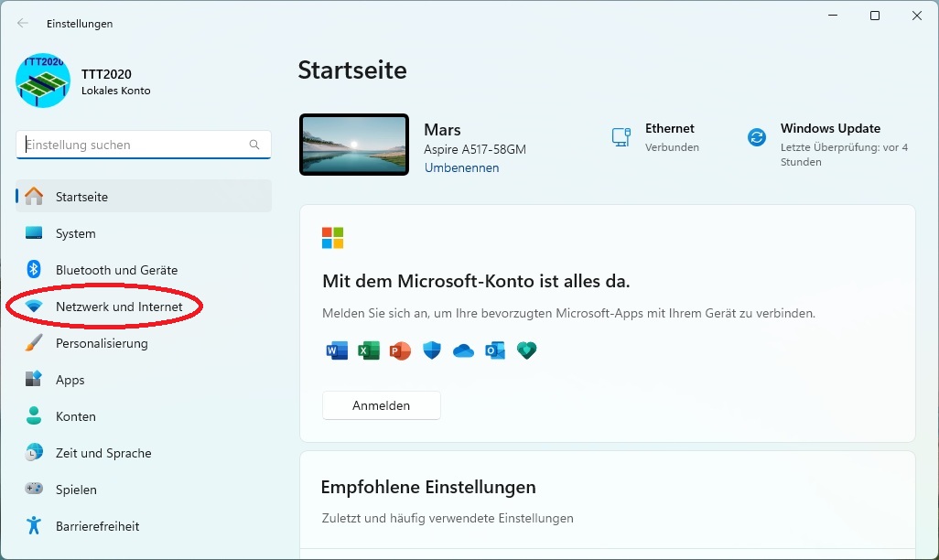Open the Spielen section label
939x560 pixels.
pyautogui.click(x=76, y=490)
